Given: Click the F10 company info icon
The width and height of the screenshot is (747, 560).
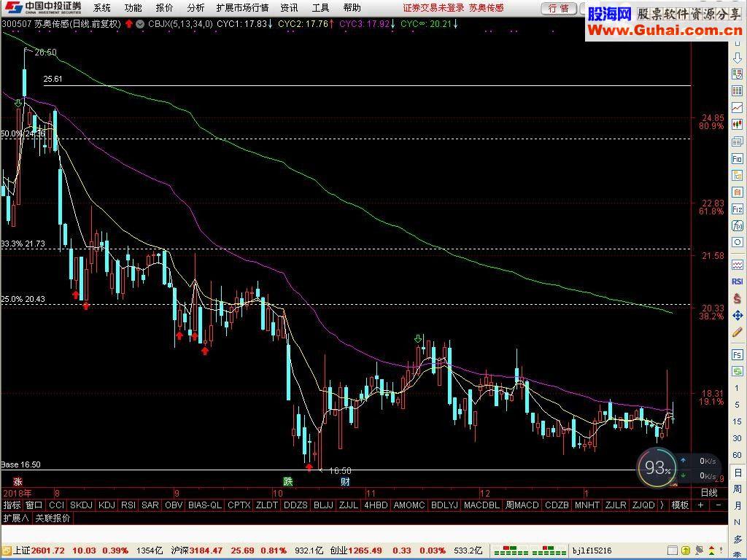Looking at the screenshot, I should 738,158.
